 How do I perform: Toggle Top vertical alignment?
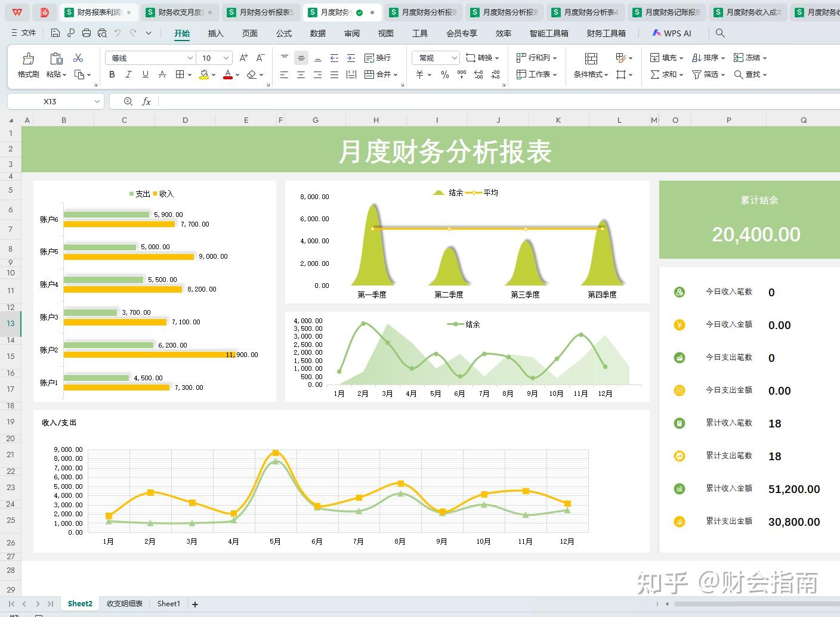pyautogui.click(x=285, y=58)
